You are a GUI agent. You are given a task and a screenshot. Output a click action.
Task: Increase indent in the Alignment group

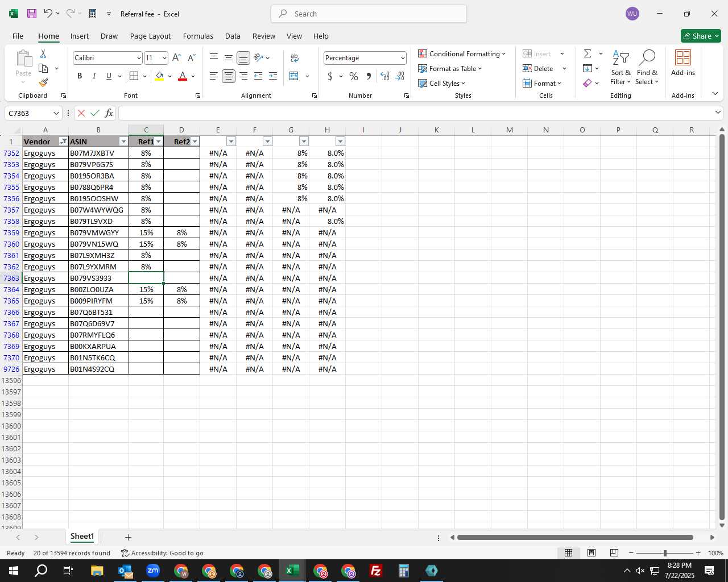click(273, 76)
